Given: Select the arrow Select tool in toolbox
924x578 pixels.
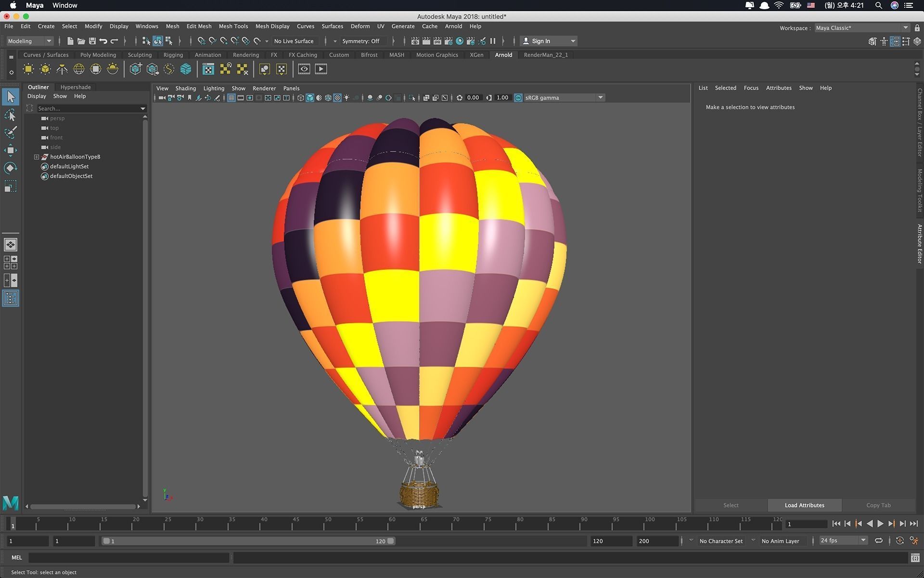Looking at the screenshot, I should point(10,97).
